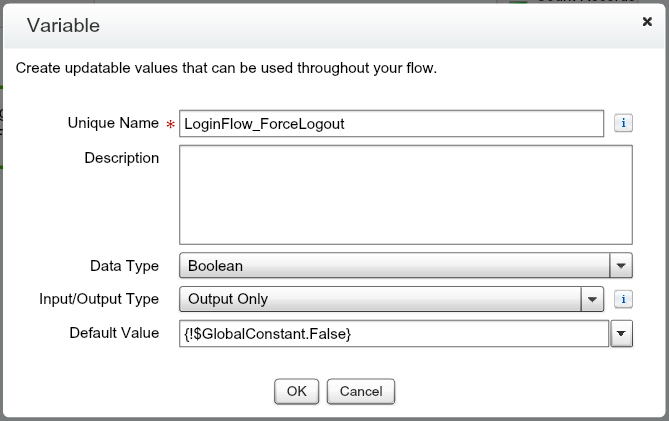Image resolution: width=669 pixels, height=421 pixels.
Task: Click the Unique Name text field
Action: point(391,123)
